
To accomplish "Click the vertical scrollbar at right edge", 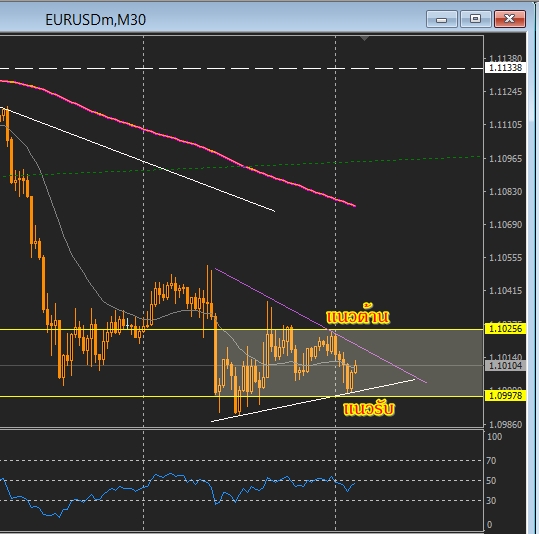I will (x=535, y=268).
